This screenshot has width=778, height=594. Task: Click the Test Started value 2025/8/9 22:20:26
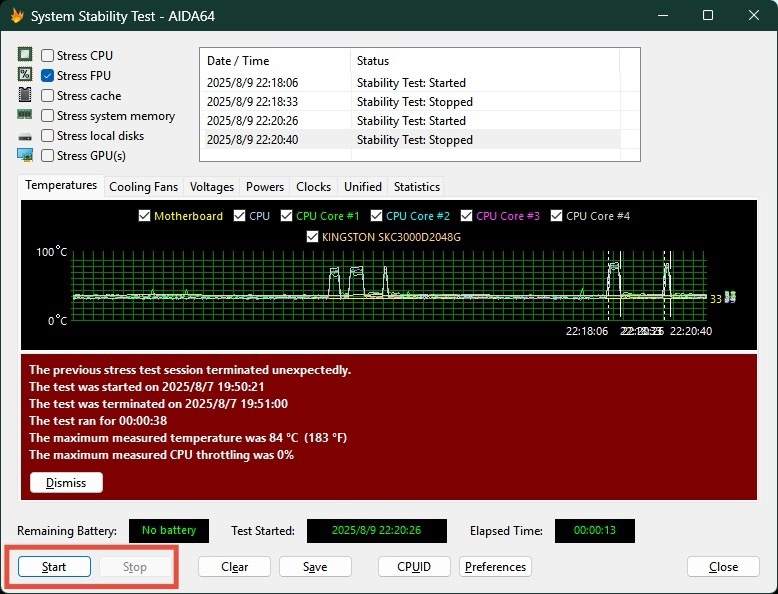377,530
